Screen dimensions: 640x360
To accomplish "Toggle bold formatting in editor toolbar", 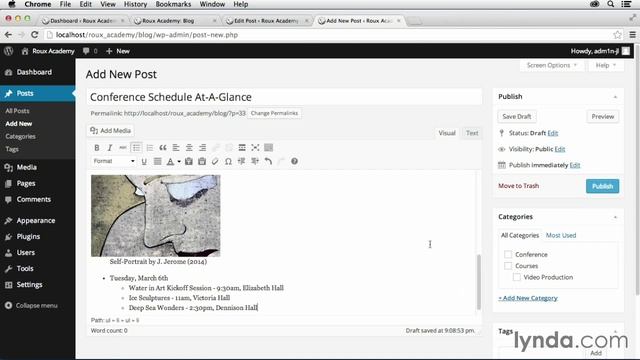I will (x=97, y=148).
